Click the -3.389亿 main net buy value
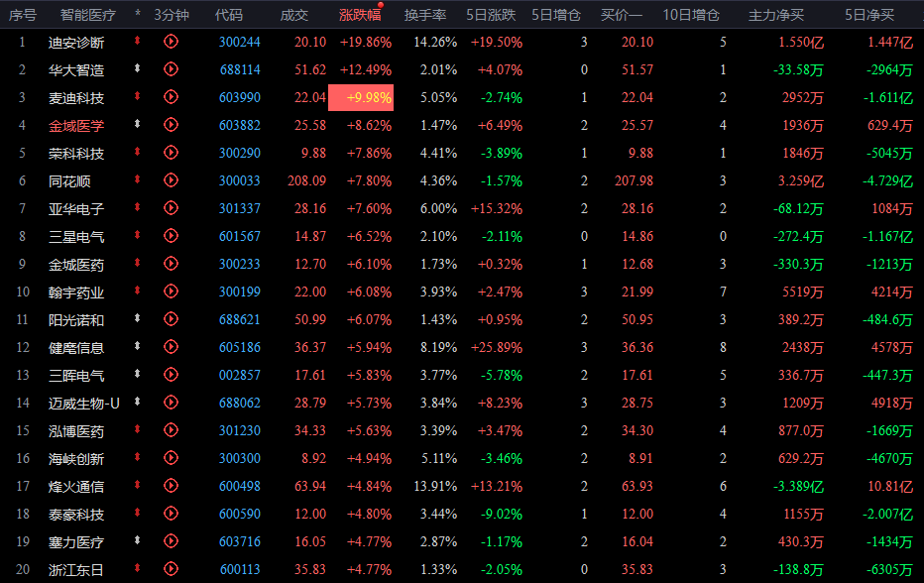 click(x=798, y=486)
